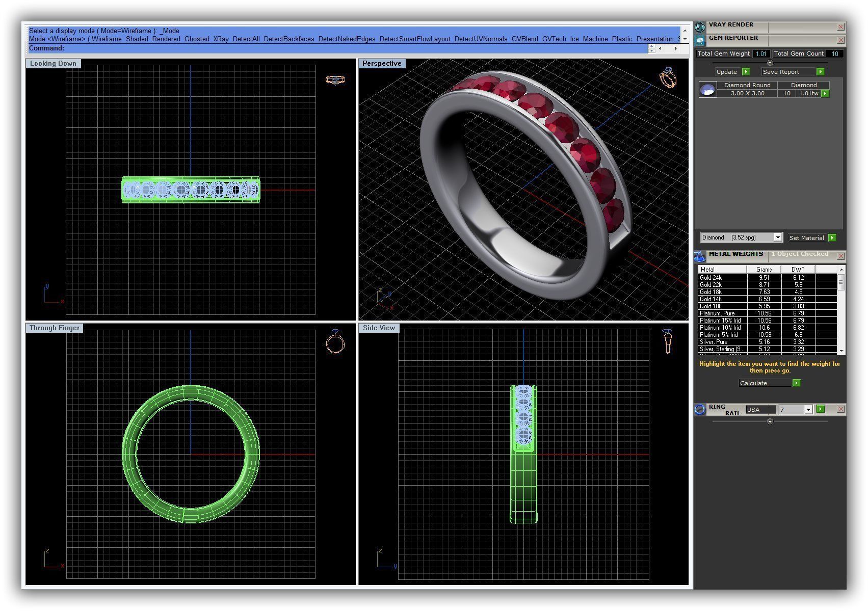Choose Rendered display mode option
The width and height of the screenshot is (868, 611).
click(x=166, y=39)
